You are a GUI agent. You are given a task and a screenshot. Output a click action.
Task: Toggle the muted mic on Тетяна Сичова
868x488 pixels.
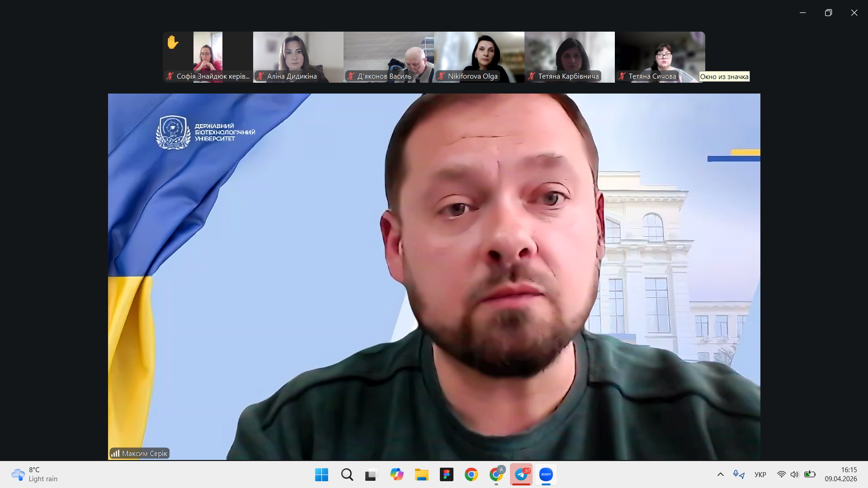point(622,76)
